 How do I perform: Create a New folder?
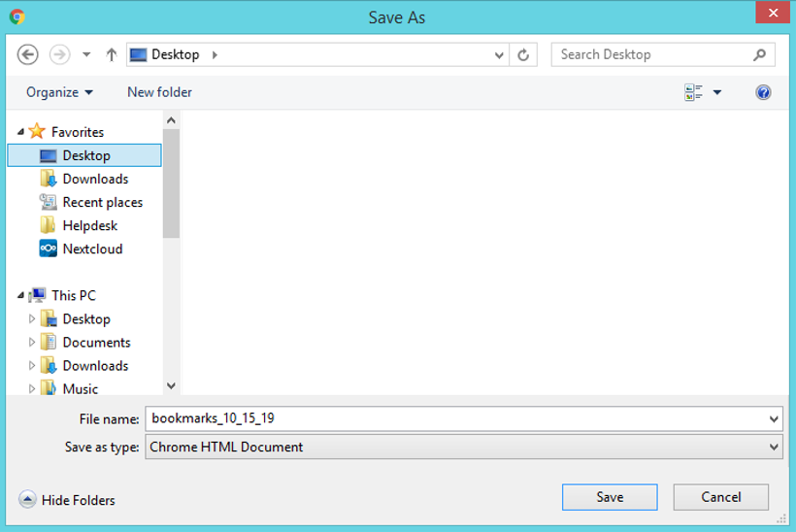tap(159, 92)
